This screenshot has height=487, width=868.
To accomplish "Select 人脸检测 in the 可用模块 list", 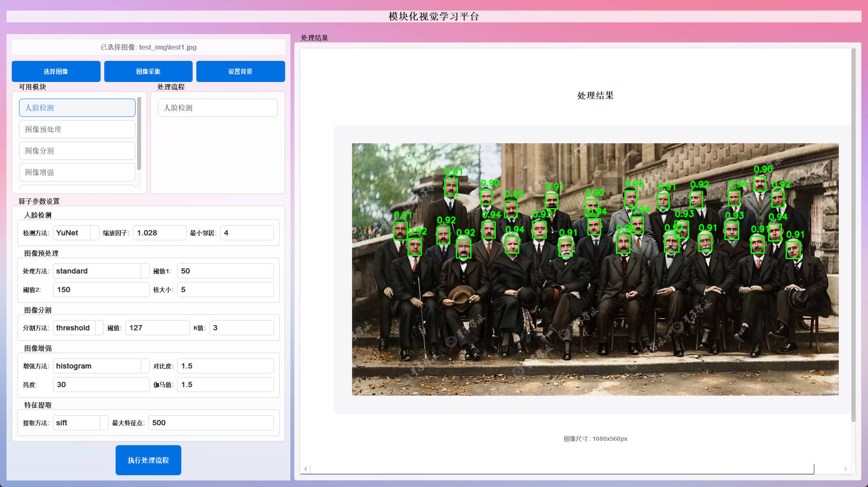I will (77, 108).
